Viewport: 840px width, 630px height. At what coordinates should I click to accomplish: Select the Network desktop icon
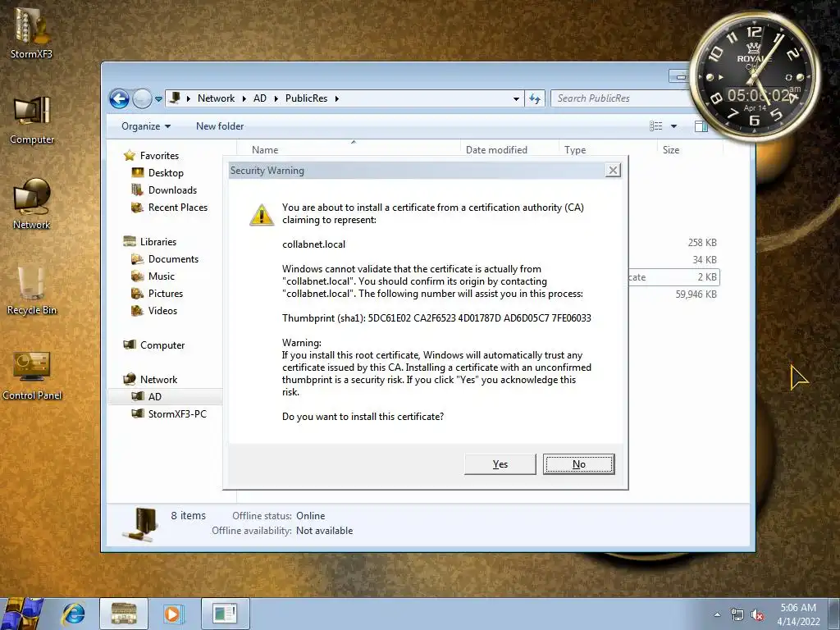click(32, 204)
